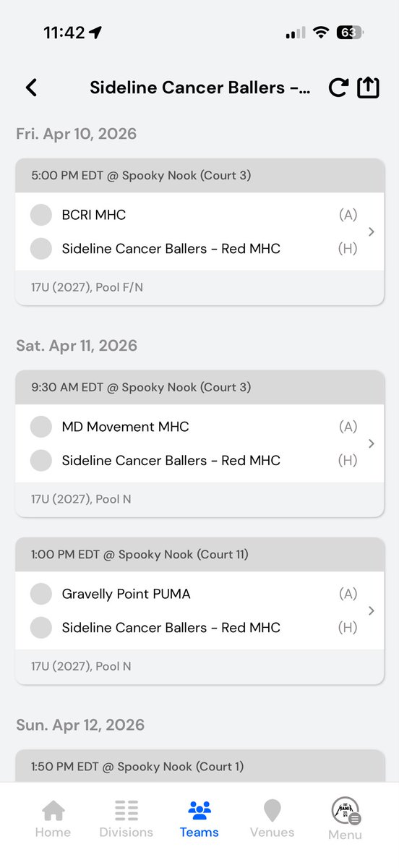Tap the share icon in header
The width and height of the screenshot is (399, 868).
tap(368, 87)
